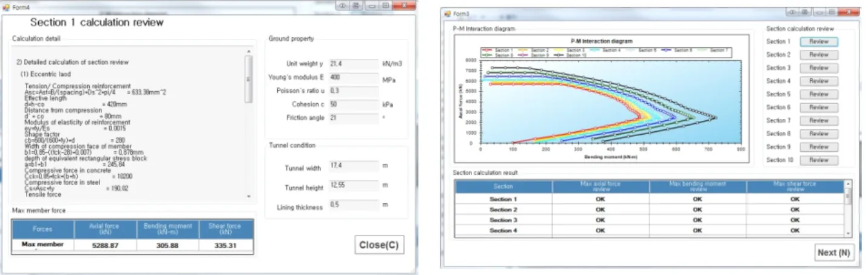This screenshot has width=868, height=275.
Task: Click the Shear force (kN) header in Form4
Action: pyautogui.click(x=226, y=229)
